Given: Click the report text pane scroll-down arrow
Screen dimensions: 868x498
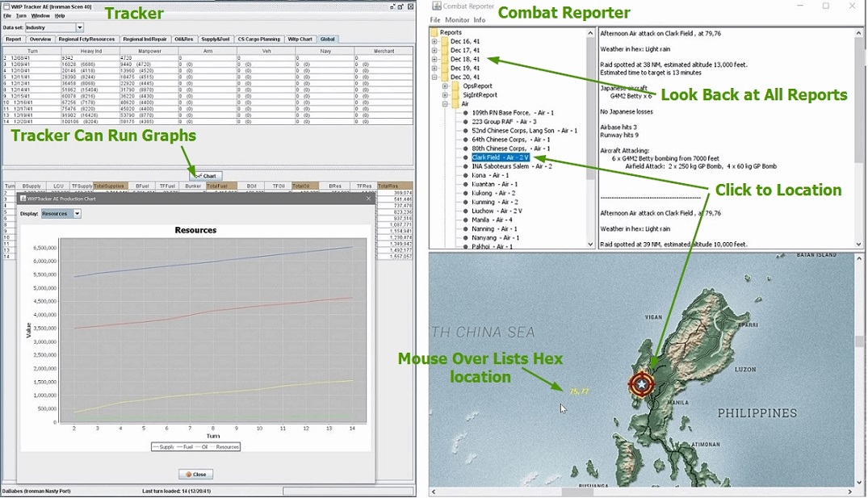Looking at the screenshot, I should [x=858, y=244].
